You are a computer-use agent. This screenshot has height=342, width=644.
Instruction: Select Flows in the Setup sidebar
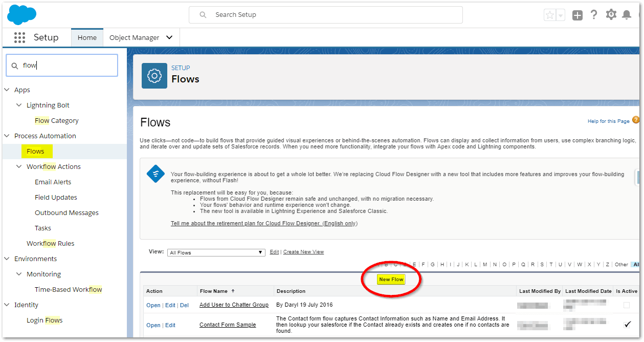click(x=35, y=151)
